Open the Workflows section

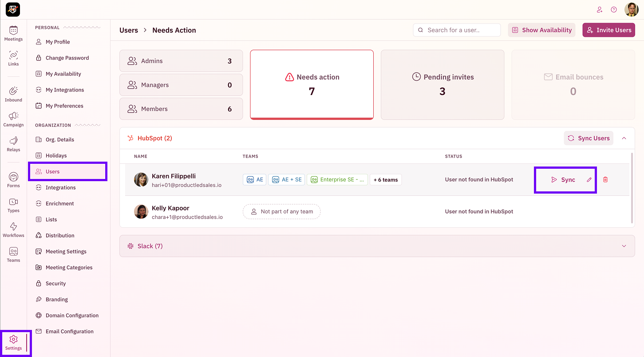click(x=13, y=229)
